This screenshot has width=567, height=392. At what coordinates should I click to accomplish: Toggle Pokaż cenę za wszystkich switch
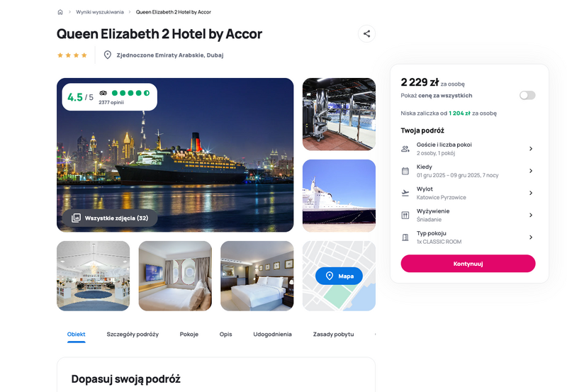coord(527,96)
